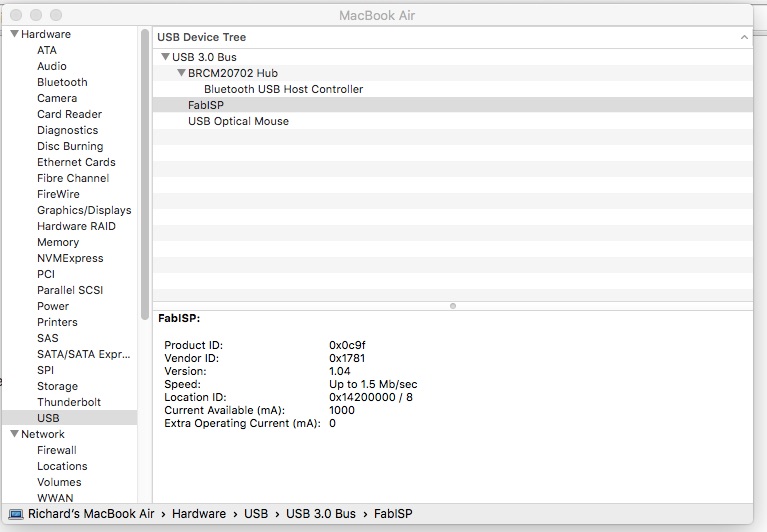Select PCI in the sidebar

point(46,274)
